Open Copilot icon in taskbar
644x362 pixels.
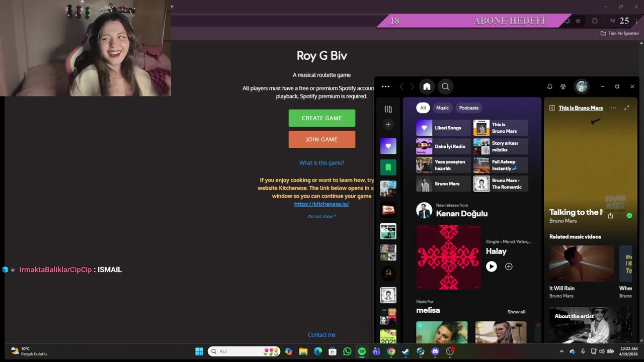pos(288,351)
